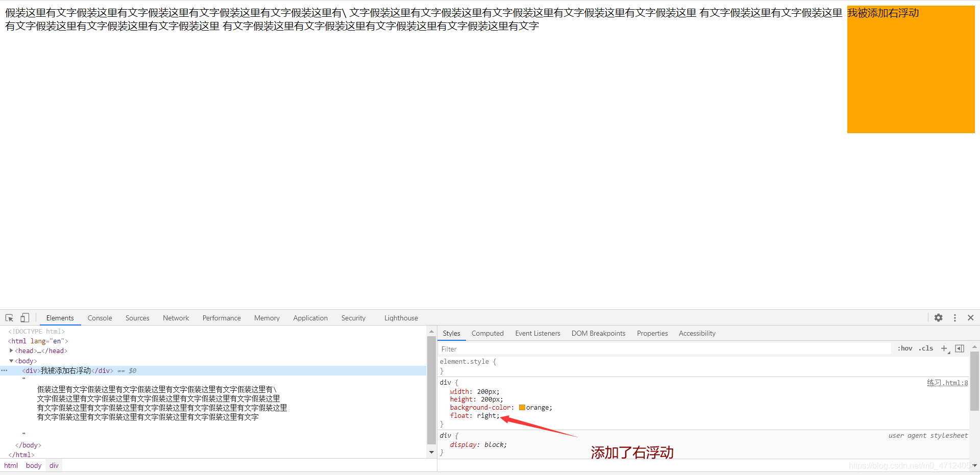980x475 pixels.
Task: Open the DevTools three-dot menu
Action: [x=954, y=318]
